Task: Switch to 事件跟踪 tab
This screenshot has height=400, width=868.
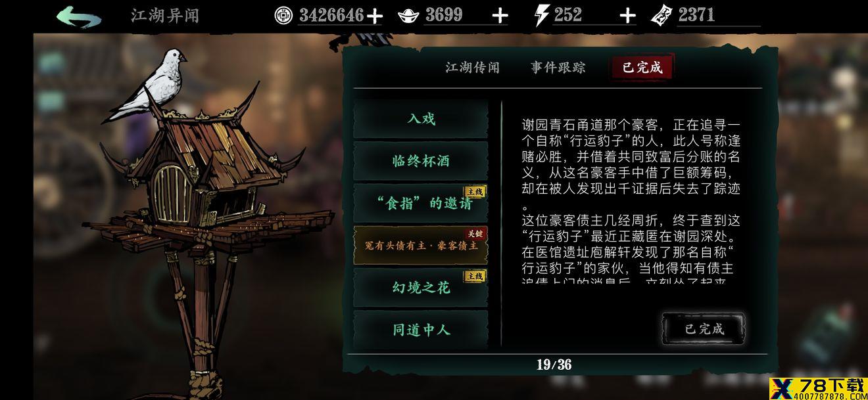Action: [x=558, y=67]
